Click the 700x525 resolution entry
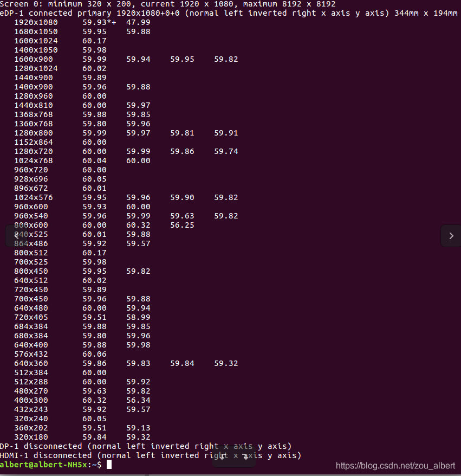 click(31, 262)
